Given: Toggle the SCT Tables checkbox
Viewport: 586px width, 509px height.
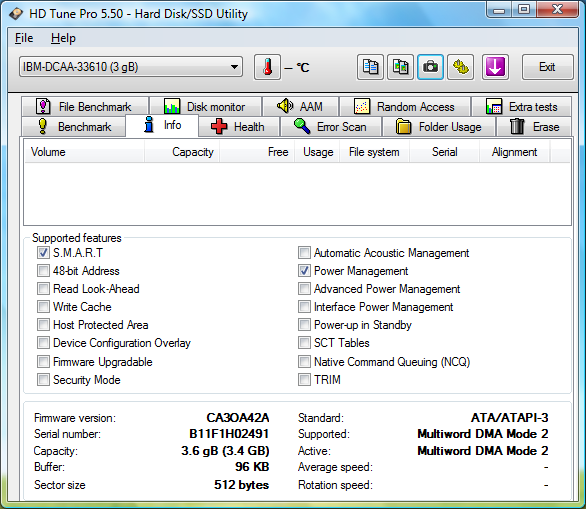Looking at the screenshot, I should coord(304,343).
